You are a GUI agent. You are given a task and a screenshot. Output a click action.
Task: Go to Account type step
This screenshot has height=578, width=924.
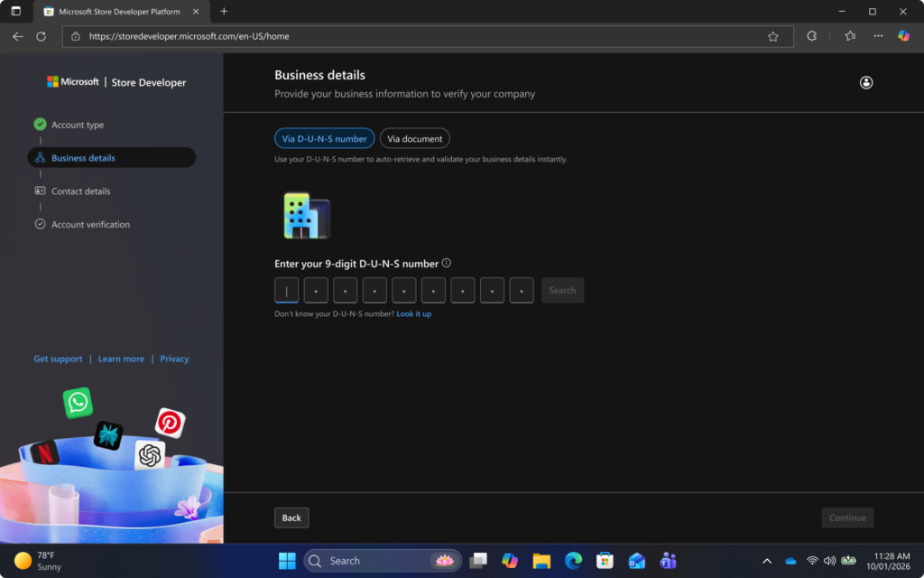78,125
